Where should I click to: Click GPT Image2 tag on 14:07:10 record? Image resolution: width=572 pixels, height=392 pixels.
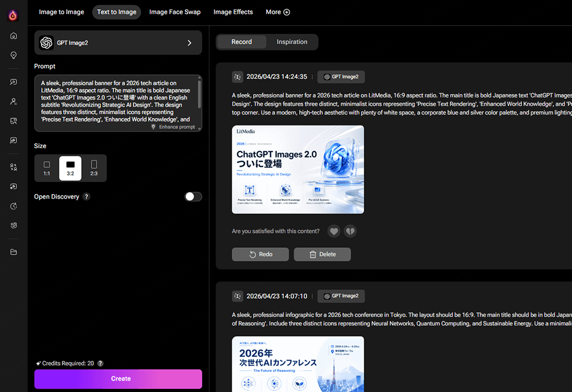tap(341, 296)
